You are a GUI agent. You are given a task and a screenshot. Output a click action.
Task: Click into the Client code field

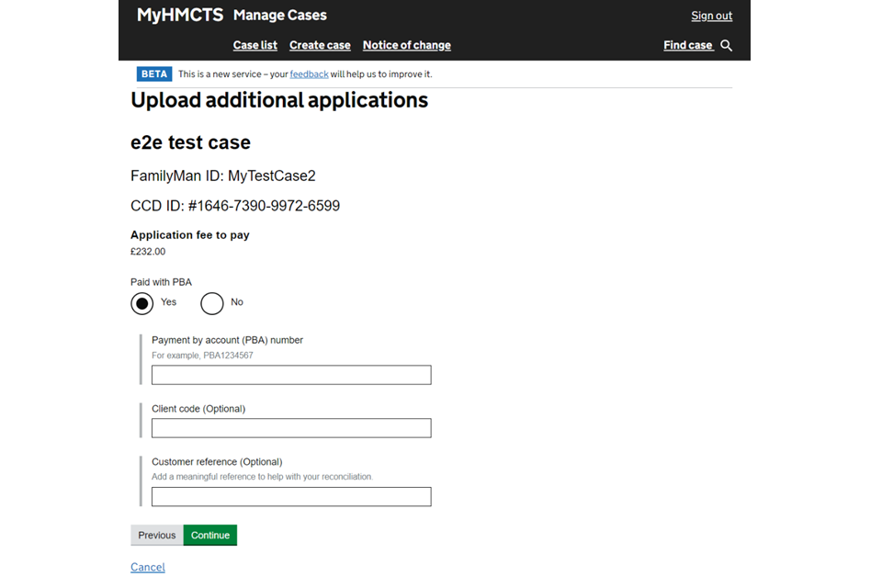[x=291, y=428]
